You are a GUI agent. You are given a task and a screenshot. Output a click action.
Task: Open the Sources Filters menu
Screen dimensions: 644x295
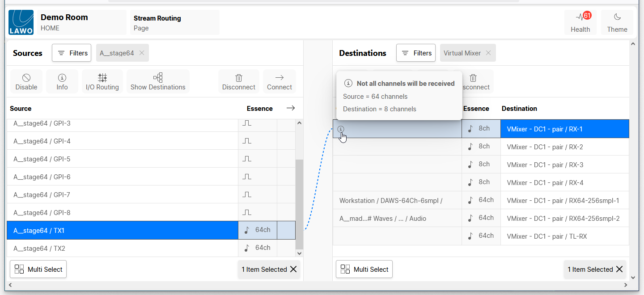tap(72, 53)
